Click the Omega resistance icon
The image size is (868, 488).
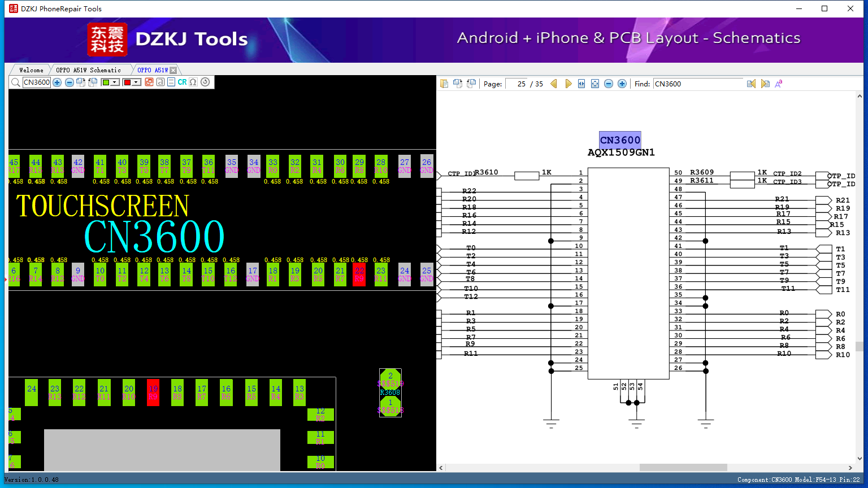193,82
